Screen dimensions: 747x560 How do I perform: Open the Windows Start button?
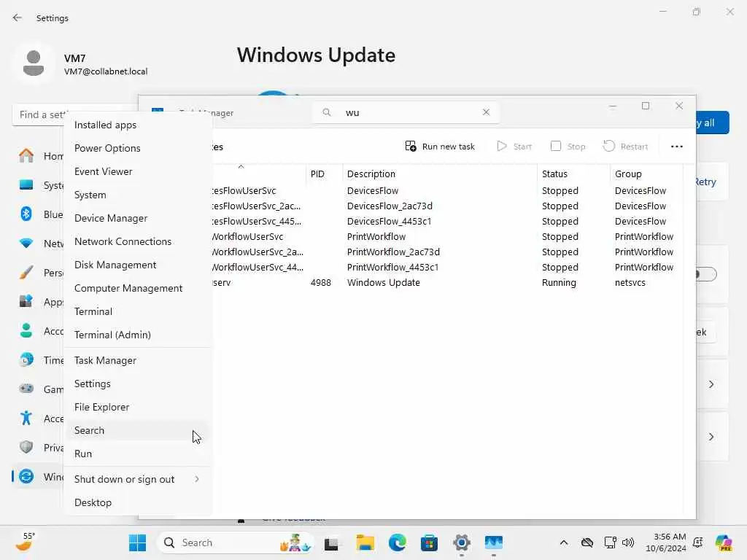coord(138,542)
